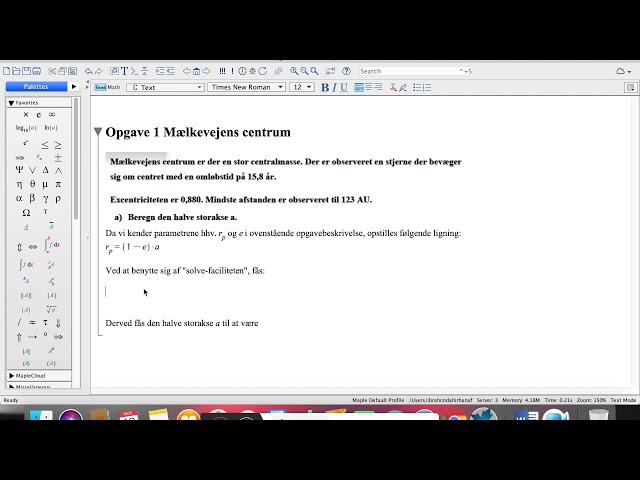This screenshot has height=480, width=640.
Task: Insert the less-than-or-equal symbol
Action: click(x=45, y=145)
